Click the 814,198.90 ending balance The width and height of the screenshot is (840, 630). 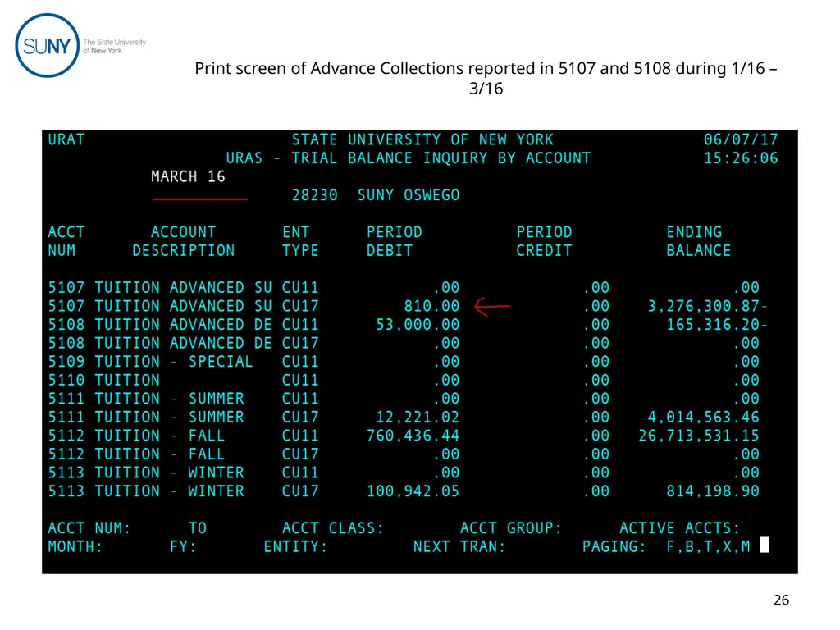click(713, 491)
